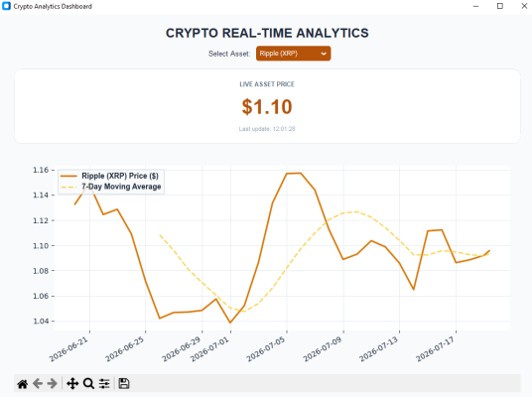Click the Last update timestamp text
The width and height of the screenshot is (532, 397).
point(267,129)
